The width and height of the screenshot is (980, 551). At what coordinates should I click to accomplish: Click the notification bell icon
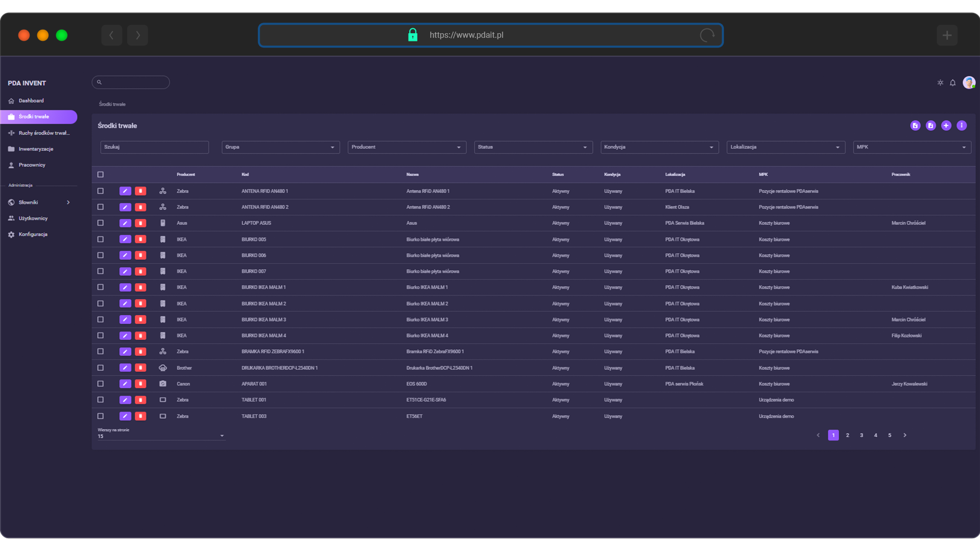coord(953,83)
